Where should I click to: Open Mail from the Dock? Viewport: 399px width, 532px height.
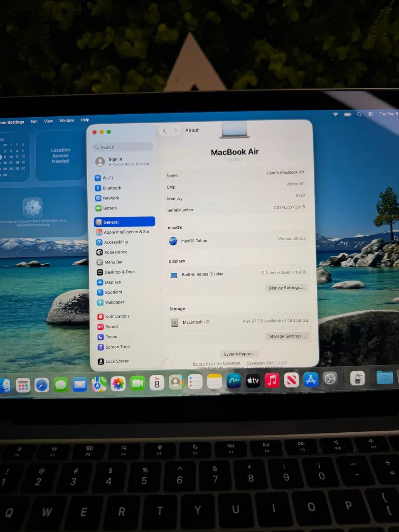coord(80,384)
